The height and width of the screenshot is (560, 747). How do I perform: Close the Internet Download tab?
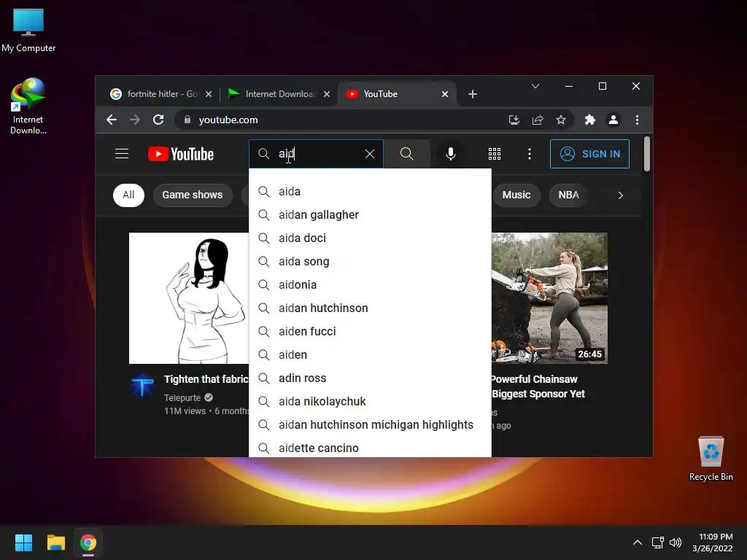[327, 94]
